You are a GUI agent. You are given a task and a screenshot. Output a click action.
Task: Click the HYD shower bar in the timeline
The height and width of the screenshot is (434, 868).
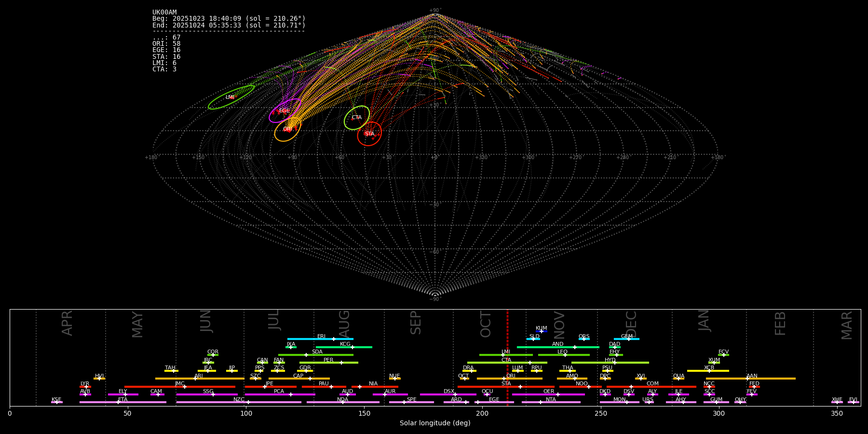610,363
